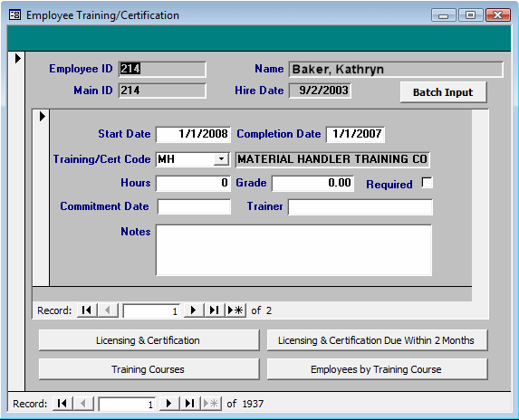This screenshot has width=519, height=420.
Task: Open the Training Courses button
Action: point(149,369)
